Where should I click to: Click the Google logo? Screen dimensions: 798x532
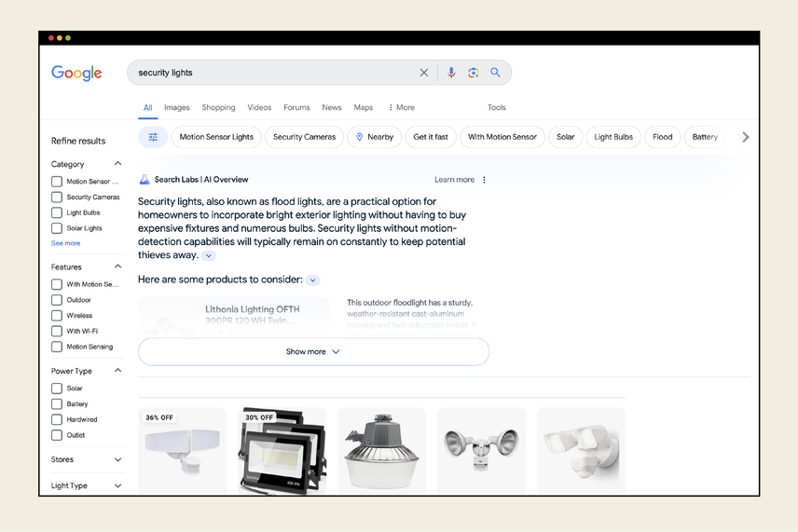(x=76, y=73)
